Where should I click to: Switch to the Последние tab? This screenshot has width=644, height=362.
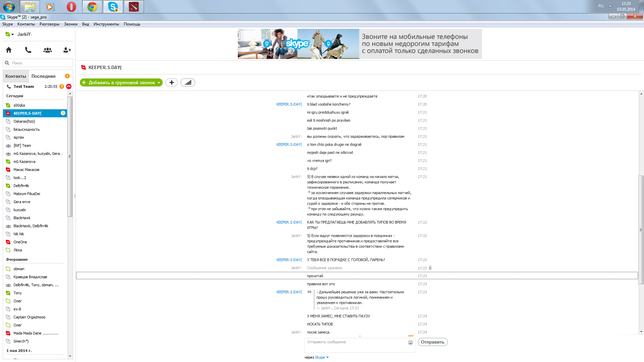[x=44, y=76]
